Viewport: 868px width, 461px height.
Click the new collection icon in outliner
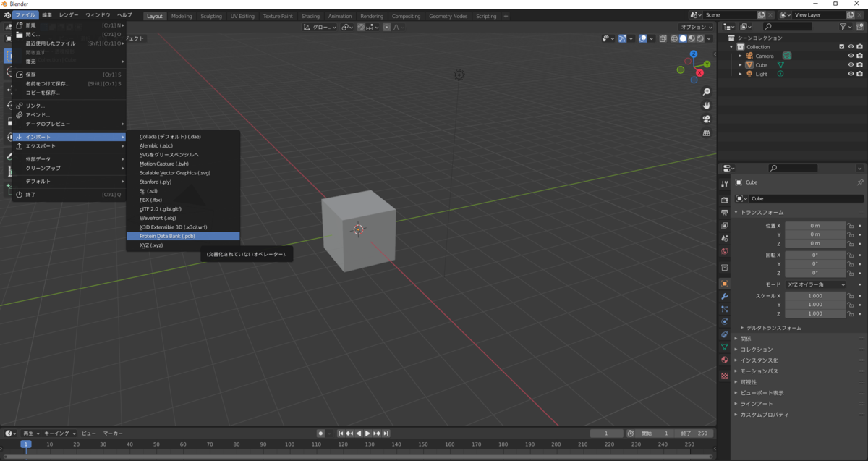coord(861,27)
